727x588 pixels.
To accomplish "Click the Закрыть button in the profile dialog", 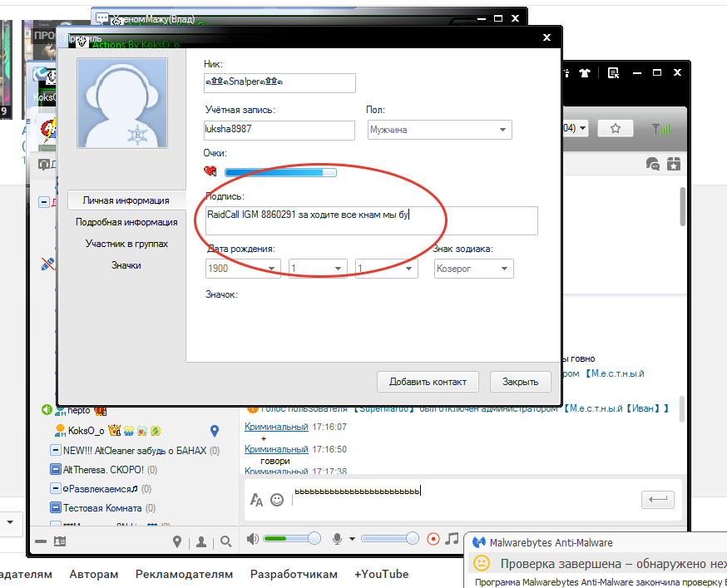I will click(520, 382).
